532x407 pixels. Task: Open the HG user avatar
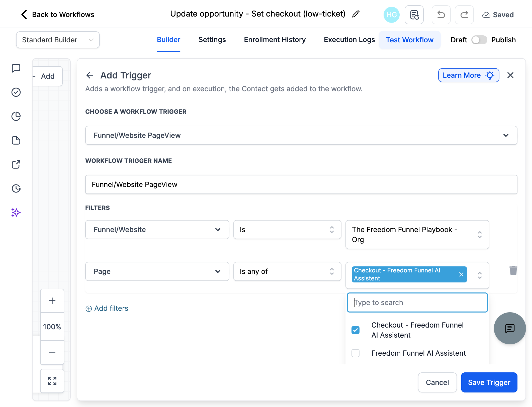(x=391, y=15)
